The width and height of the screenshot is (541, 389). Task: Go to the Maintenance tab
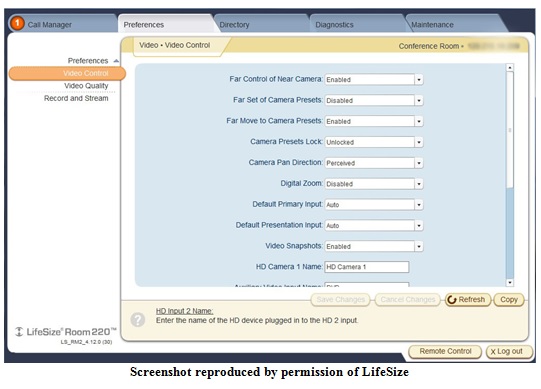432,25
